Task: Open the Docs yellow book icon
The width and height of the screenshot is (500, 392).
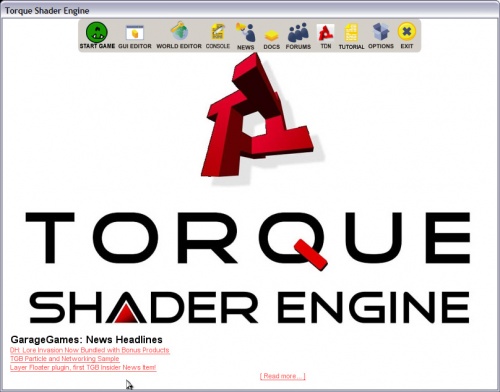Action: (x=271, y=35)
